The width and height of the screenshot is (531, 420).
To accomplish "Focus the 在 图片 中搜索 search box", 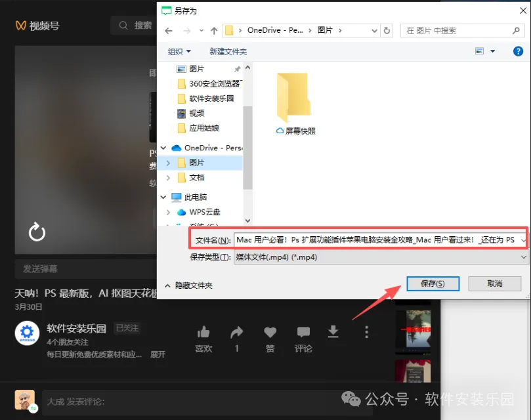I will pyautogui.click(x=462, y=30).
